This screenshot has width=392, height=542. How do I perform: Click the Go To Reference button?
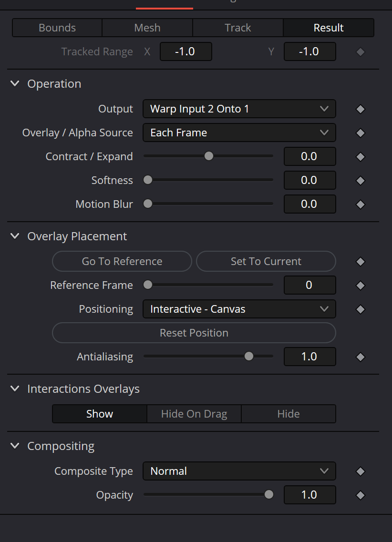point(122,261)
